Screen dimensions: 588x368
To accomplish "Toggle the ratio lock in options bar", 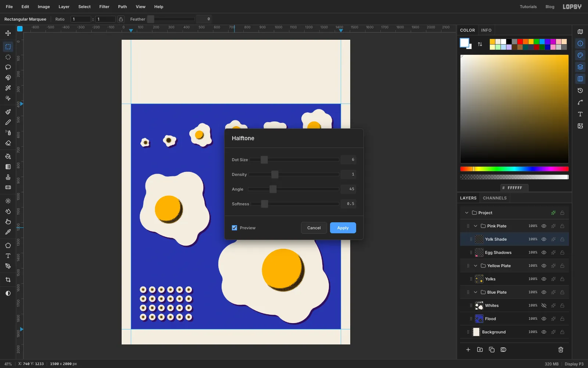I will pyautogui.click(x=121, y=19).
